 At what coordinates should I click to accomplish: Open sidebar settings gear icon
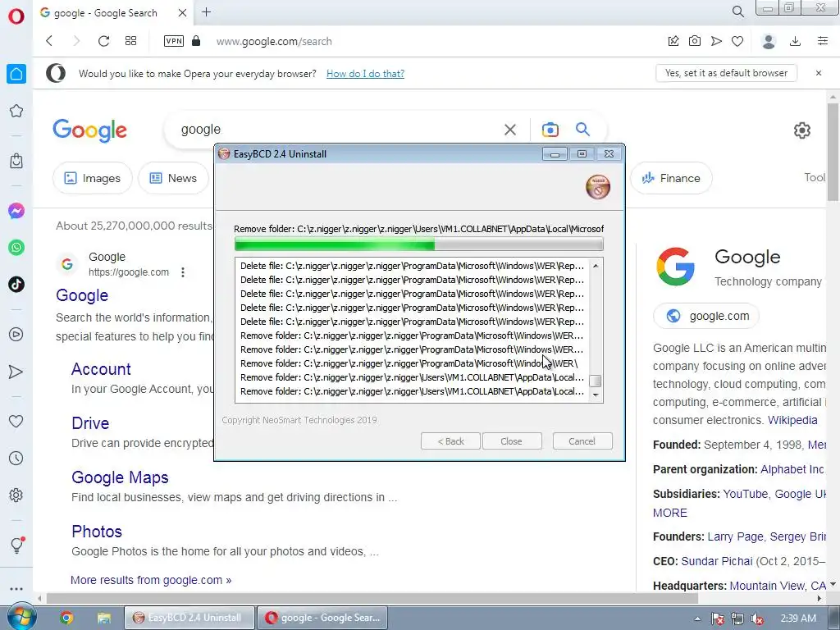coord(16,495)
